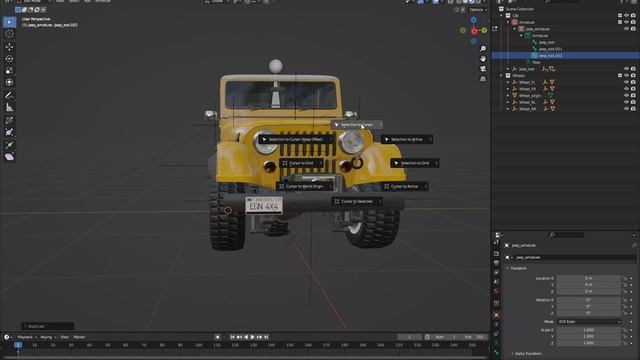640x360 pixels.
Task: Choose the new-selection mode icon in header
Action: 18,10
